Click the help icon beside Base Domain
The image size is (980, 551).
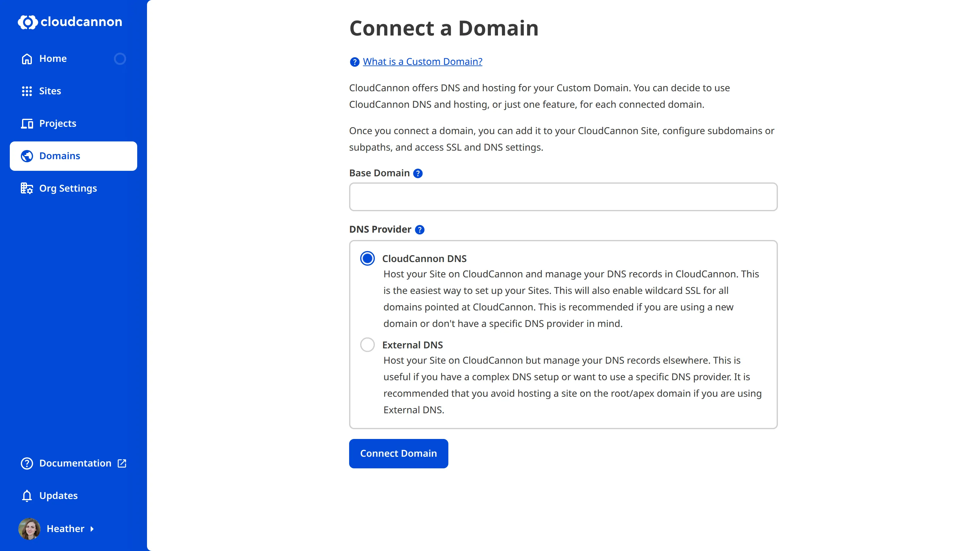click(x=418, y=173)
